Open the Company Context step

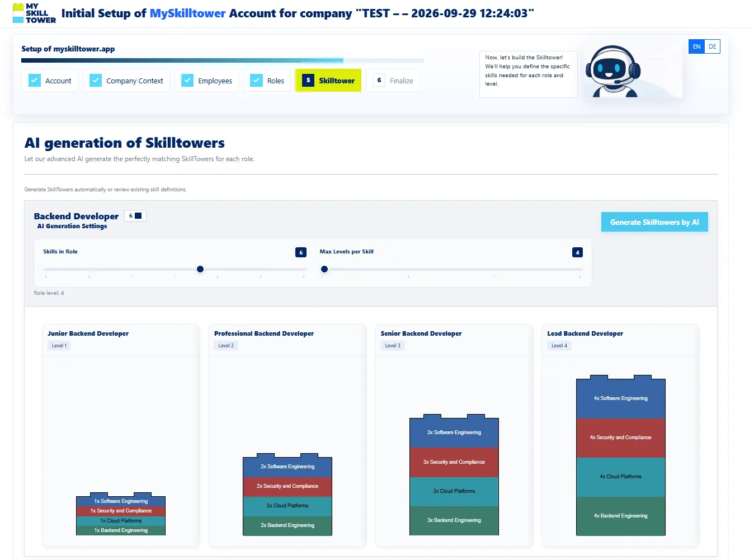tap(126, 81)
